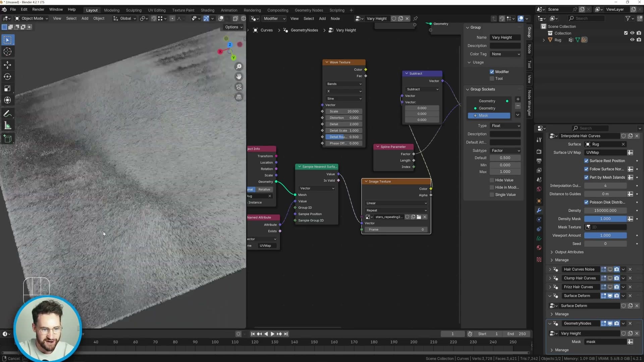The image size is (644, 362).
Task: Select the Measure tool
Action: (x=7, y=126)
